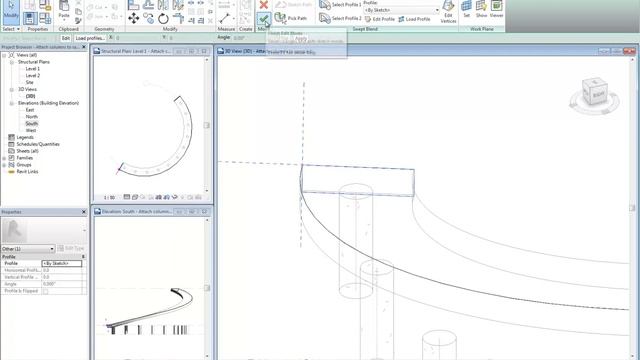Click the Set Work Plane icon
Viewport: 640px width, 360px height.
tap(467, 9)
